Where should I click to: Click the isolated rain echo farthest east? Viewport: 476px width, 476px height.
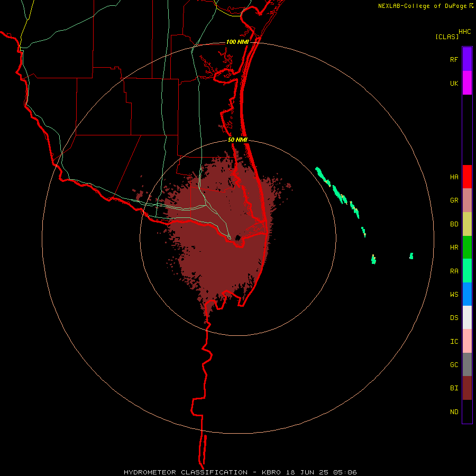[x=411, y=256]
